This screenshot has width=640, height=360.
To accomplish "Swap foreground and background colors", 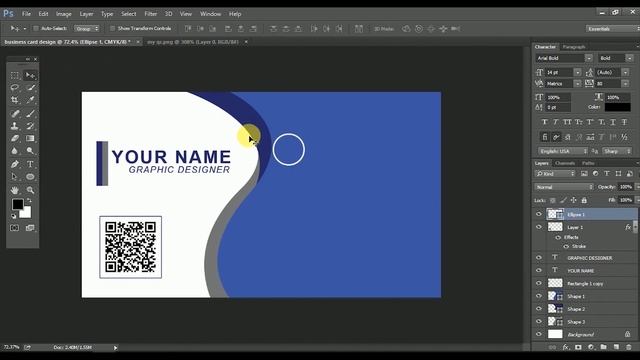I will pyautogui.click(x=29, y=200).
